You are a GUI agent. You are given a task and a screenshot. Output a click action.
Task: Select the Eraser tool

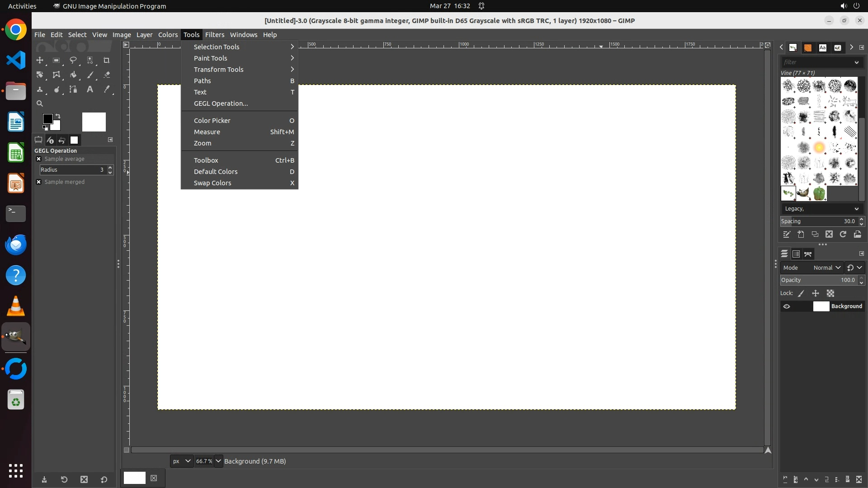(x=107, y=75)
